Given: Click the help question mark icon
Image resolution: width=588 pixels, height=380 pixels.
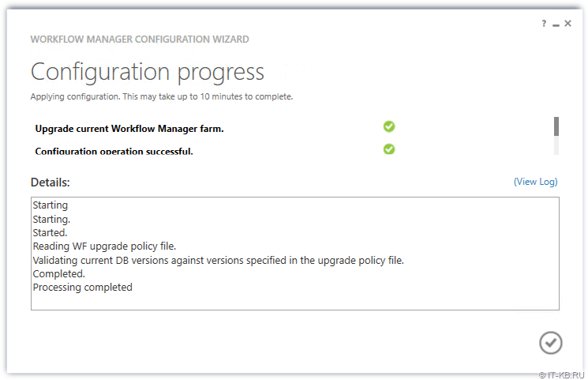Looking at the screenshot, I should pos(544,24).
